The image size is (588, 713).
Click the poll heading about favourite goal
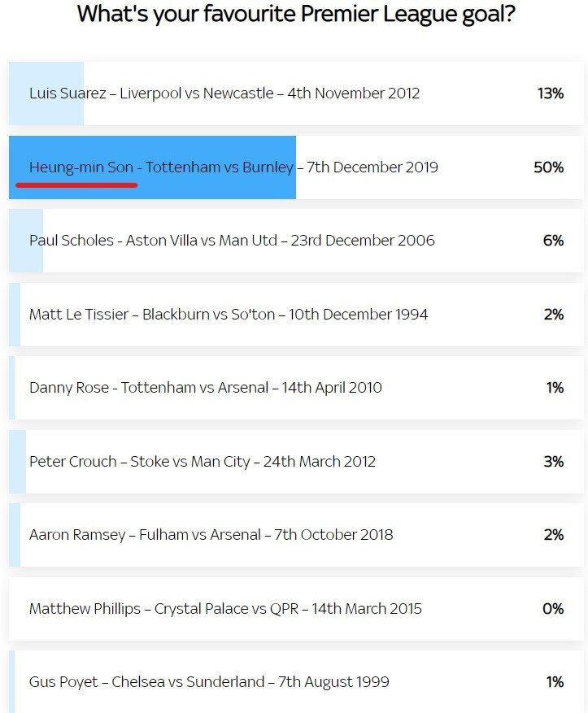(296, 14)
